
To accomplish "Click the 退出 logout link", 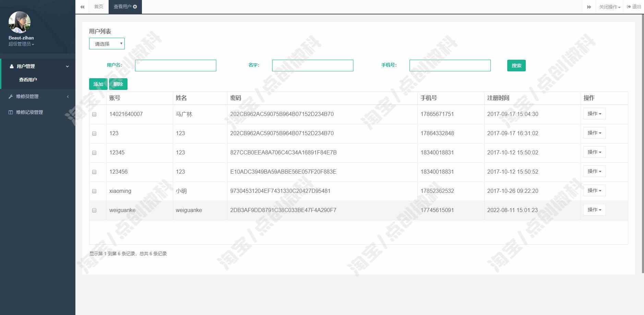I will click(x=634, y=7).
